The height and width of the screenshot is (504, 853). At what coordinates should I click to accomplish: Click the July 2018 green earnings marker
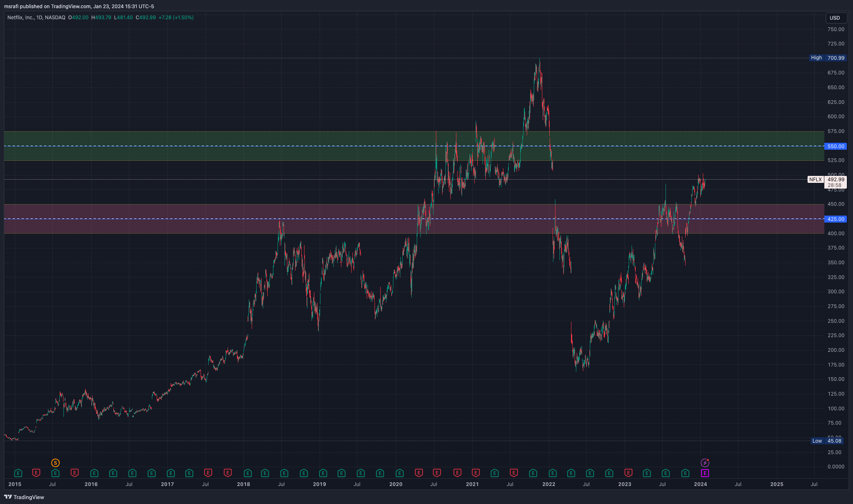[x=284, y=473]
